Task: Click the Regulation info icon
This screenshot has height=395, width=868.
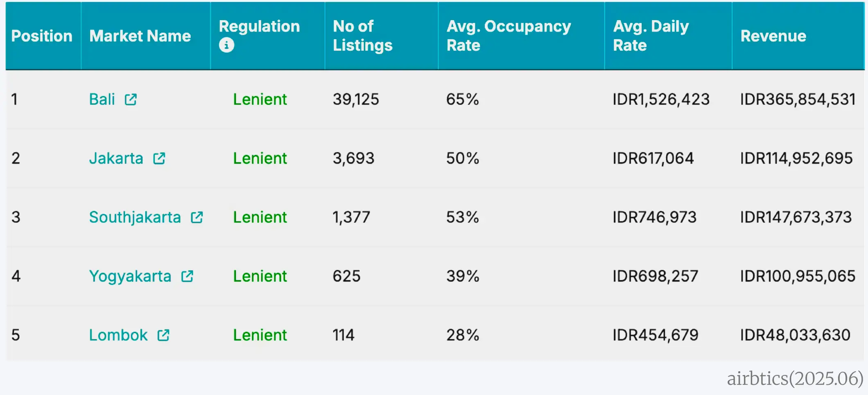Action: tap(226, 45)
